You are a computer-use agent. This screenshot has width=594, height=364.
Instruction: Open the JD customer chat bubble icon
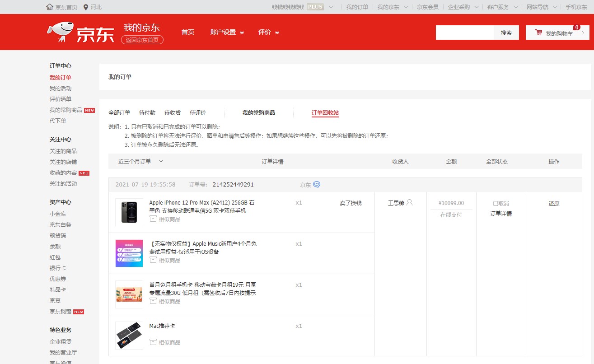317,184
